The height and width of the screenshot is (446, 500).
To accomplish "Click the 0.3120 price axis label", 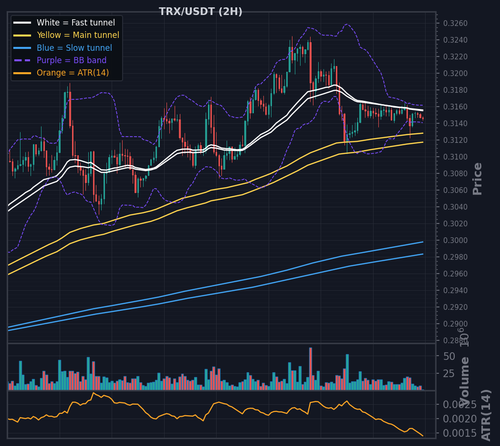I will pos(455,140).
